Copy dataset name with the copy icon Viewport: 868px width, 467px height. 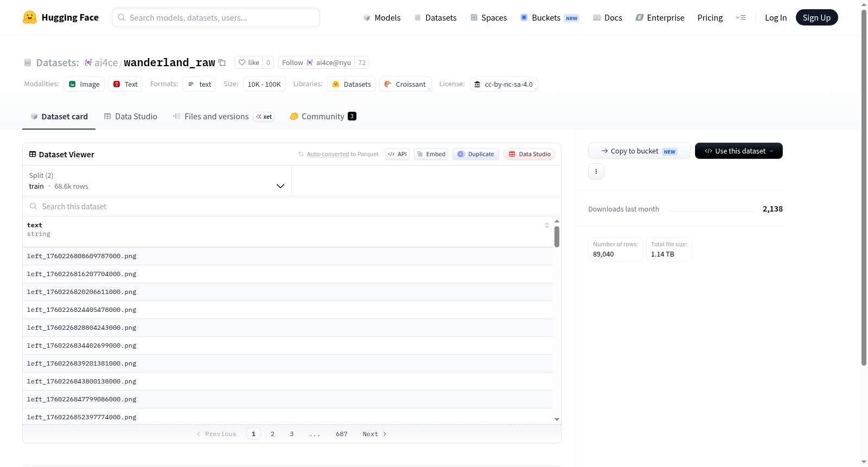click(222, 62)
